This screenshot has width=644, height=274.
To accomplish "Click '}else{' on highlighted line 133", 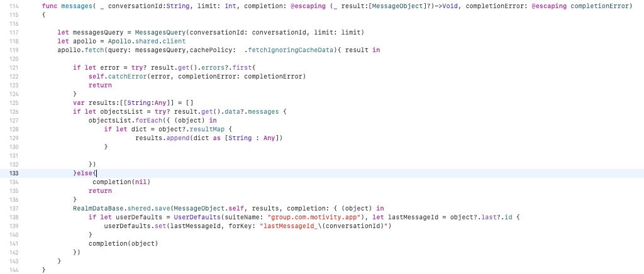I will click(84, 173).
